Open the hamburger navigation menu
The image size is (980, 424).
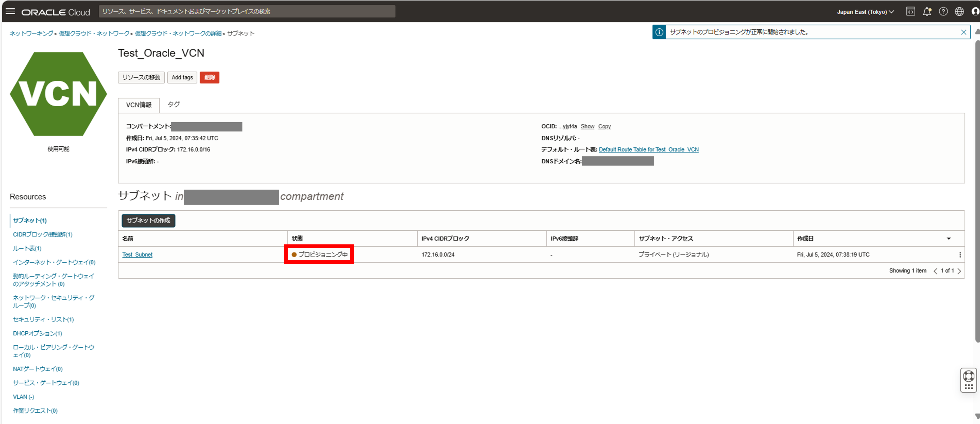(10, 11)
